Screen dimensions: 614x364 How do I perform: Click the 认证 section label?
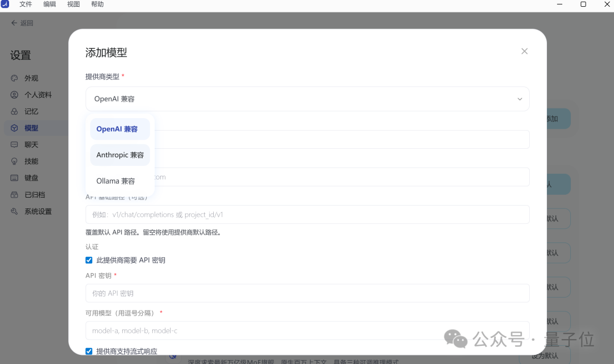[x=92, y=247]
